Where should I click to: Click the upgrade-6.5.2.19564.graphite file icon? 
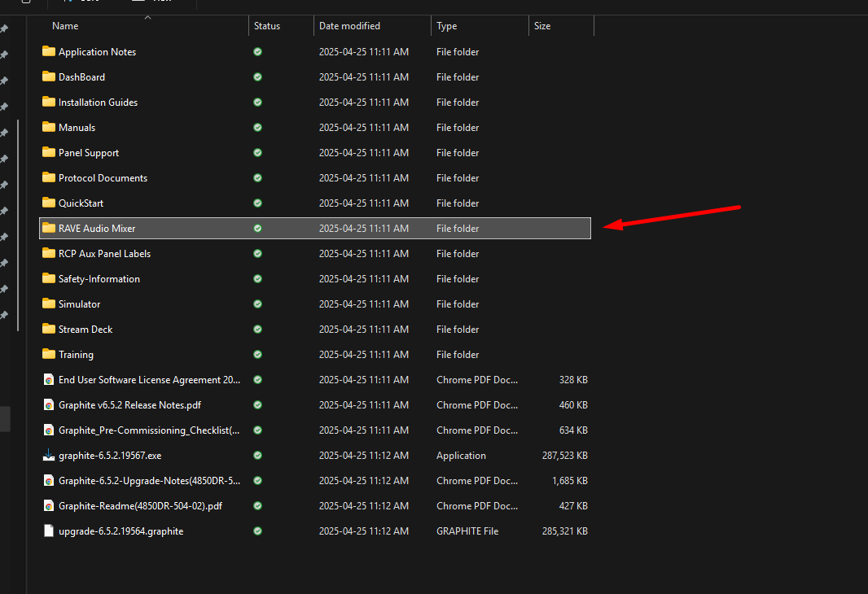(49, 531)
